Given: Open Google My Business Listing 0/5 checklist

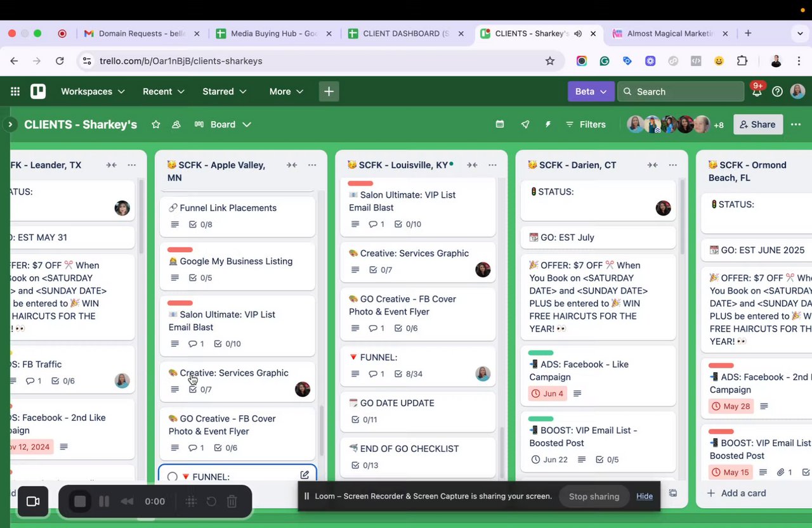Looking at the screenshot, I should (200, 278).
